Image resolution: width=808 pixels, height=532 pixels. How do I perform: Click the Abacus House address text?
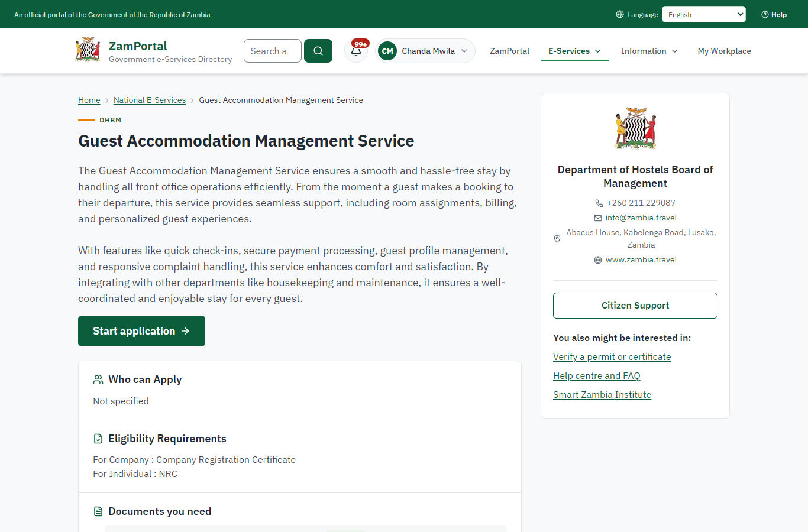coord(641,239)
